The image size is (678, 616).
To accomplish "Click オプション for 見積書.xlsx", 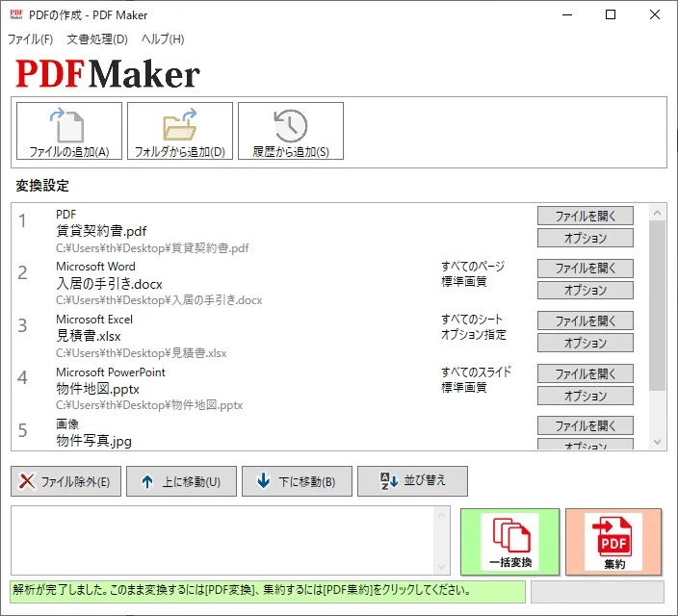I will point(586,343).
